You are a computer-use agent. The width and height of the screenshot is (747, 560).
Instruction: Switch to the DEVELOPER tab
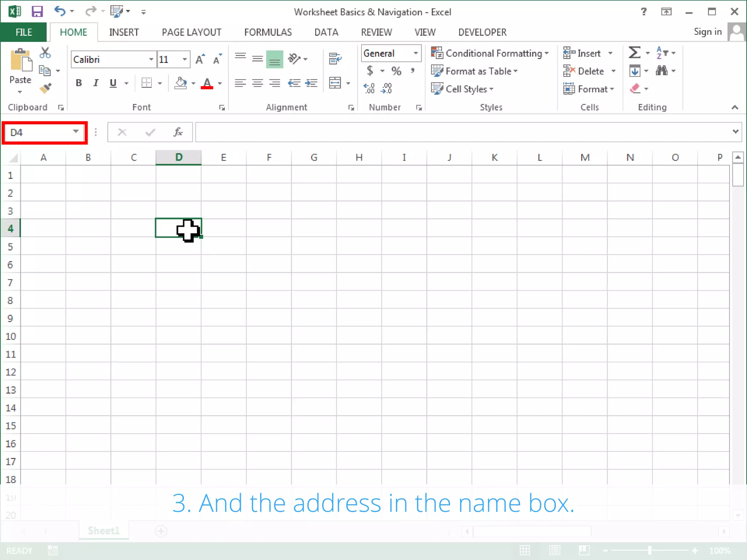pos(482,32)
